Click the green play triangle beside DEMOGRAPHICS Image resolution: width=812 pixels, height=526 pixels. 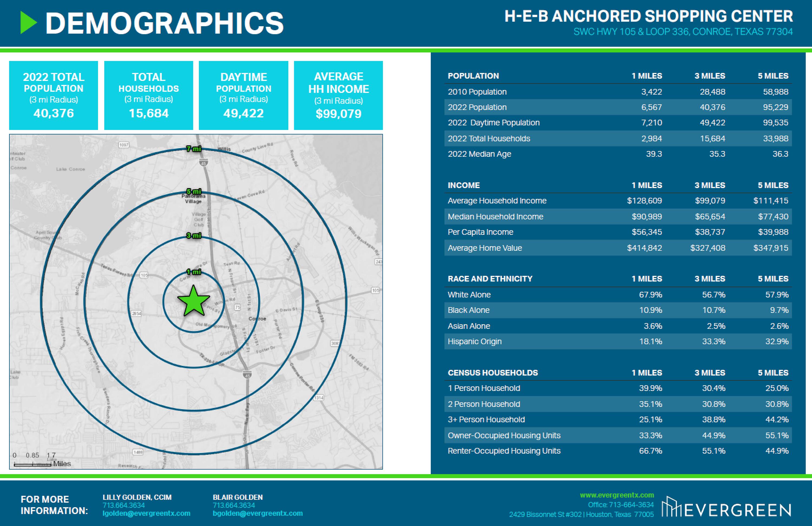point(28,22)
